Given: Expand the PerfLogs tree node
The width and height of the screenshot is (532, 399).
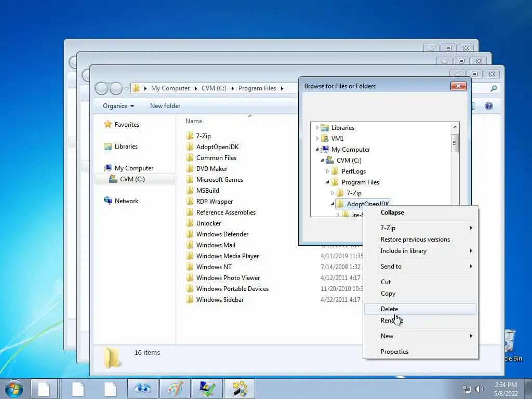Looking at the screenshot, I should pos(327,171).
